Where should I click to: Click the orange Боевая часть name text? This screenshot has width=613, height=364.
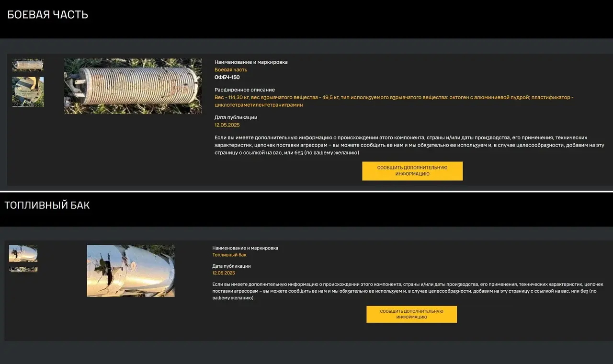(231, 70)
